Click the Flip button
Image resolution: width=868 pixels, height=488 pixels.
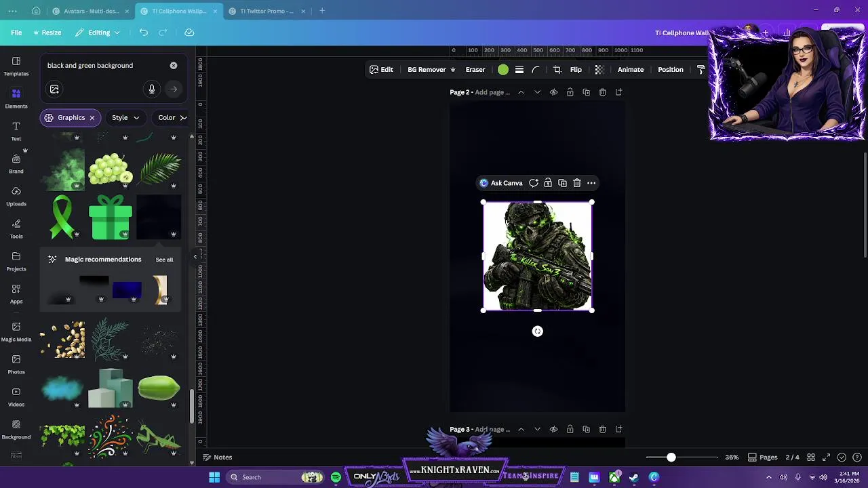[x=576, y=70]
